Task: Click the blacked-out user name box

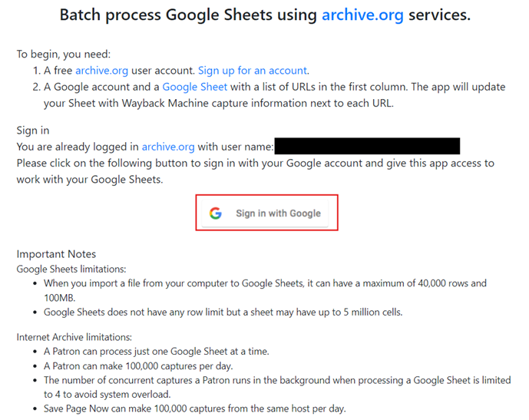Action: (367, 146)
